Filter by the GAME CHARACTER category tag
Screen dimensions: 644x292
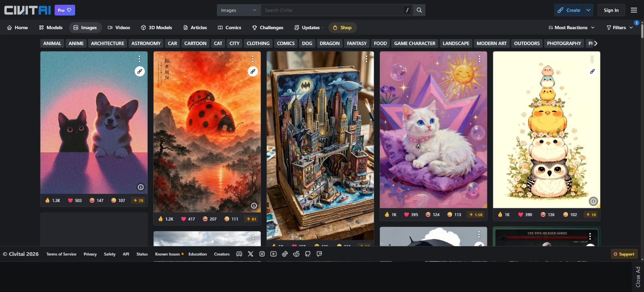coord(414,43)
